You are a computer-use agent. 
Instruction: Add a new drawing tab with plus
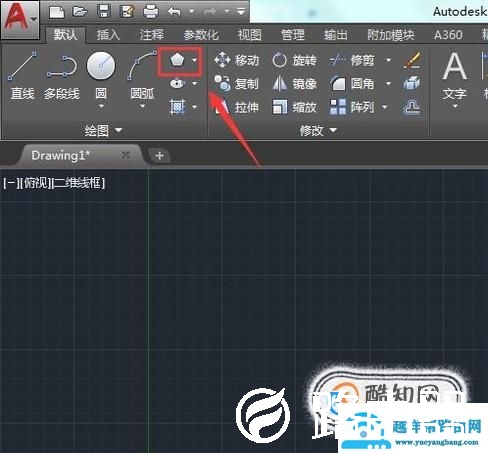click(x=159, y=156)
